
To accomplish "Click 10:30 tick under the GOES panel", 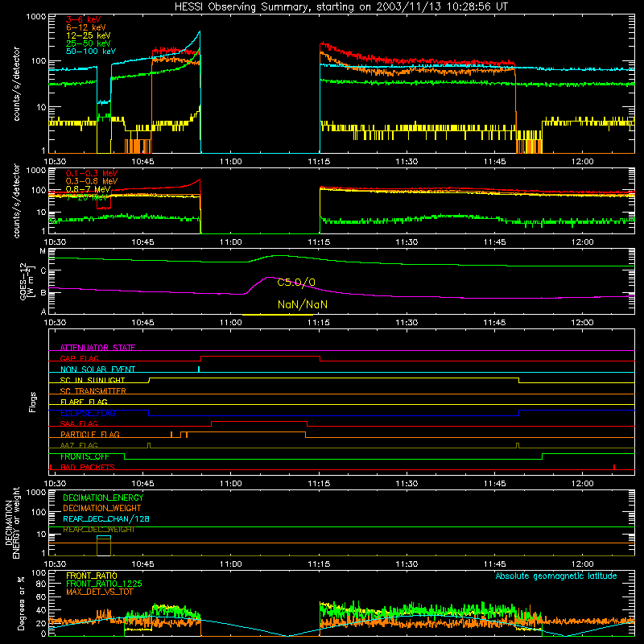I will coord(55,323).
